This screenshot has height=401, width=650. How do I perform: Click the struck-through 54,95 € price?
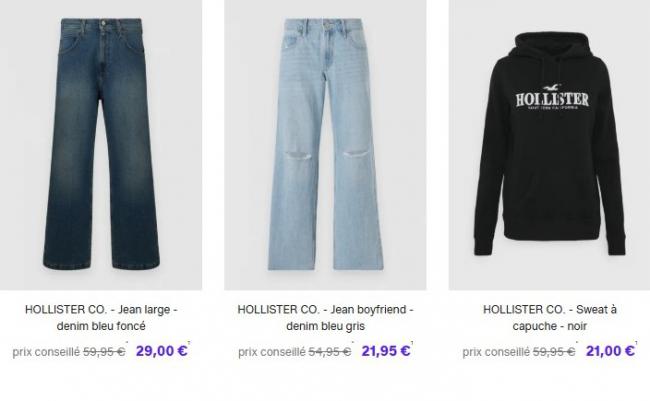(330, 352)
